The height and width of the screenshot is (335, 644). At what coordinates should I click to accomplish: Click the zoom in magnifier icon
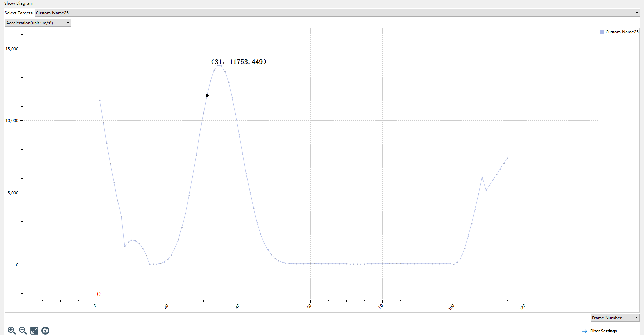pos(12,331)
